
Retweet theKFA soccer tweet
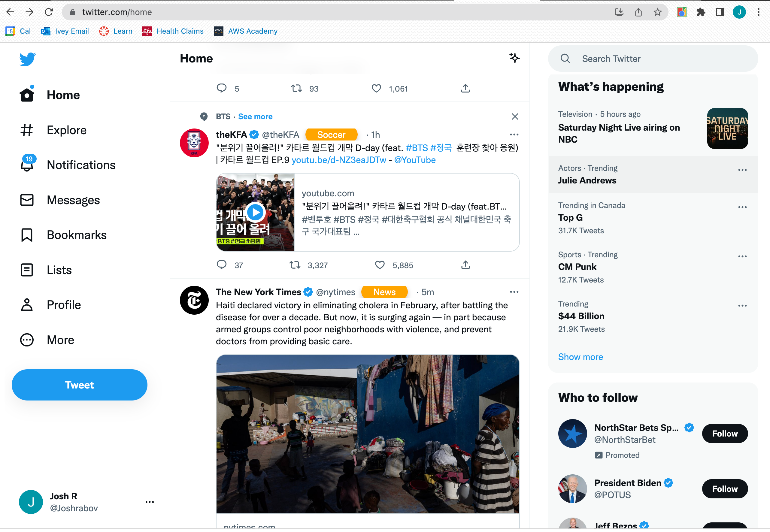click(x=295, y=265)
